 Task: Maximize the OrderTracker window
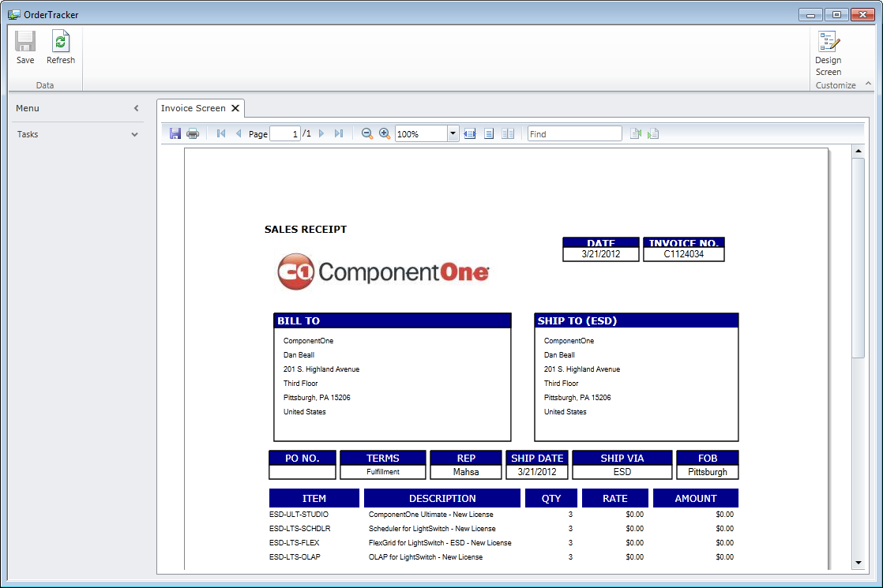837,15
